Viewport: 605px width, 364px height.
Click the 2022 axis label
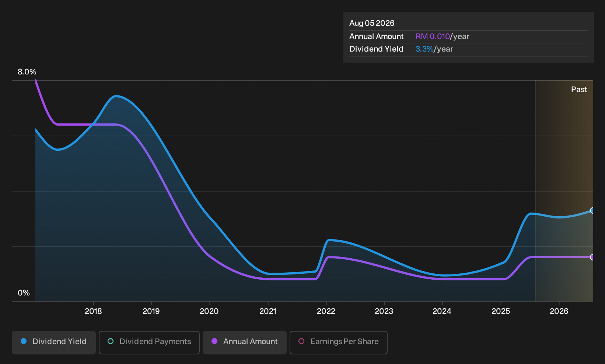click(x=326, y=311)
